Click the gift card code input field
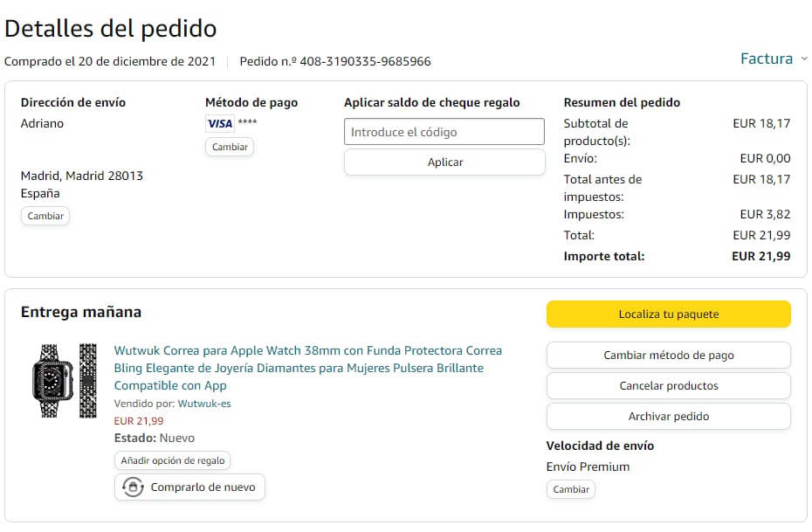This screenshot has width=812, height=532. [444, 132]
